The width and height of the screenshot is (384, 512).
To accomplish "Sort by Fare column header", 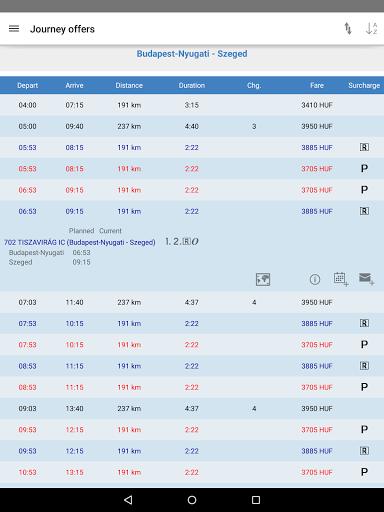I will pyautogui.click(x=317, y=85).
